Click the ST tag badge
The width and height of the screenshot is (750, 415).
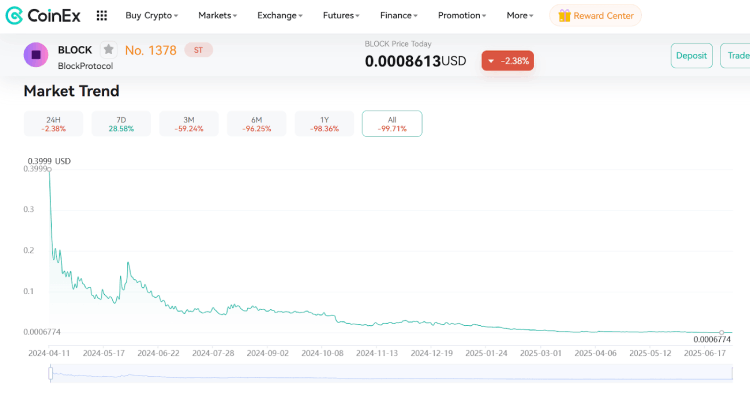(199, 50)
